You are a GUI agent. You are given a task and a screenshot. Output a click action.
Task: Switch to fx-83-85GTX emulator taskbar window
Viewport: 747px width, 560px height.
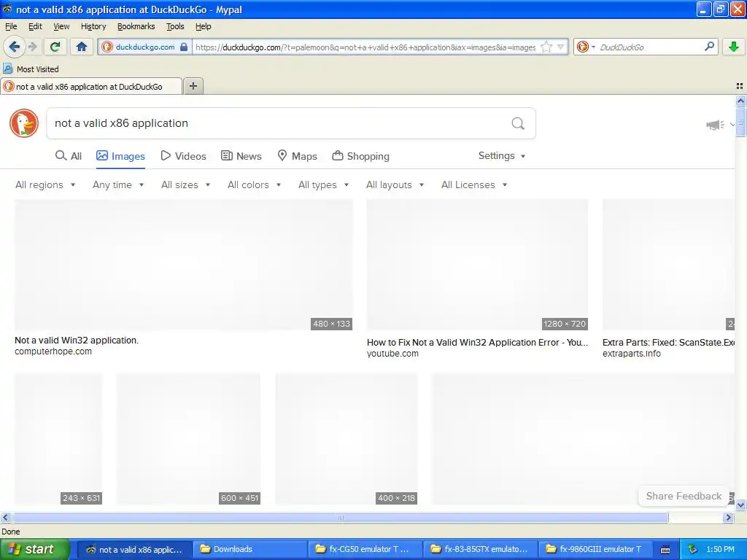point(481,549)
